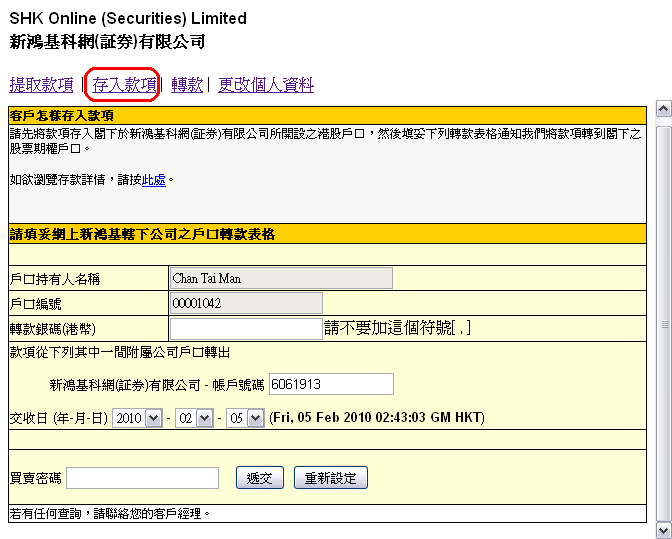Open the 提取款項 withdrawal link
Screen dimensions: 672x539
click(41, 86)
